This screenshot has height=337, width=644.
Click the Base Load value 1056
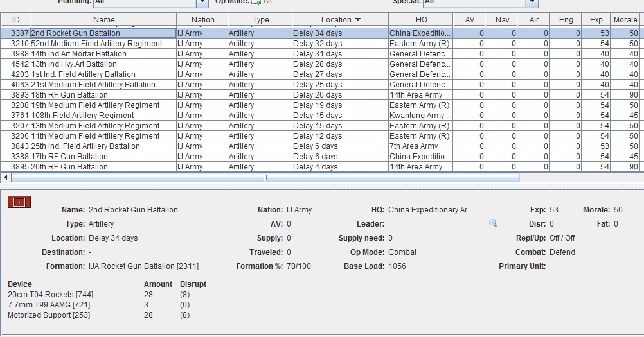397,266
